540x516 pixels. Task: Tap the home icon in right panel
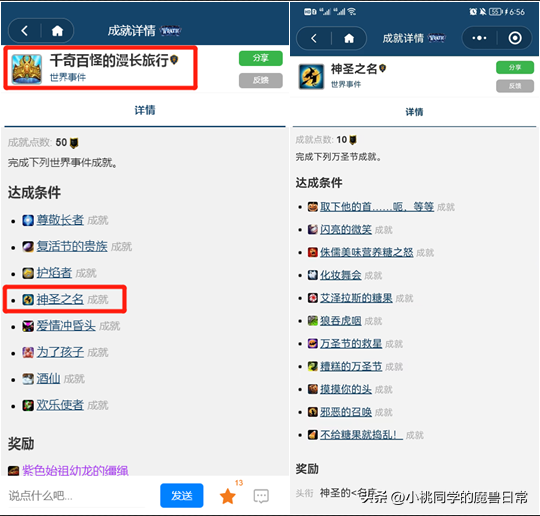349,38
